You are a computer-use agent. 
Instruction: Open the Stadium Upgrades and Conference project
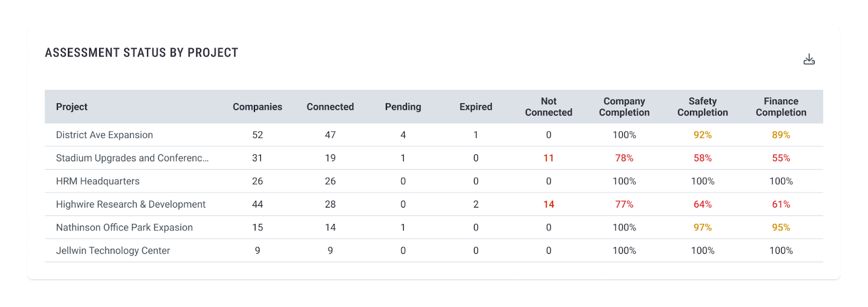click(132, 158)
